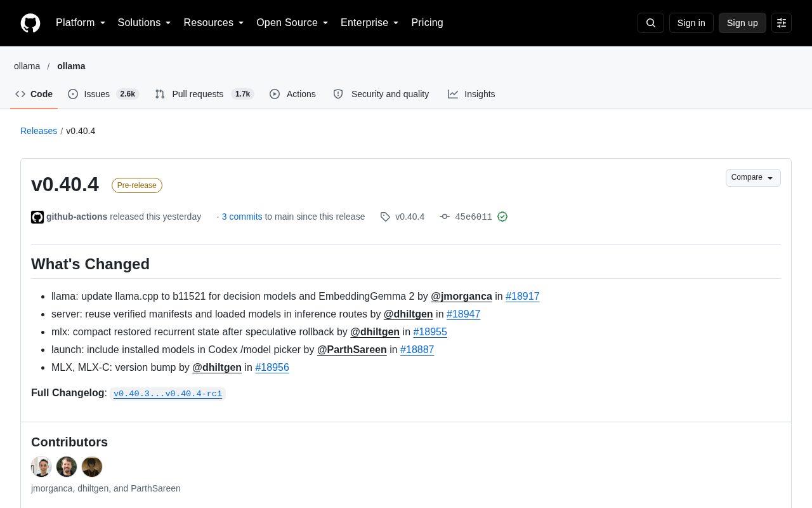Click the Sign in button

[691, 23]
